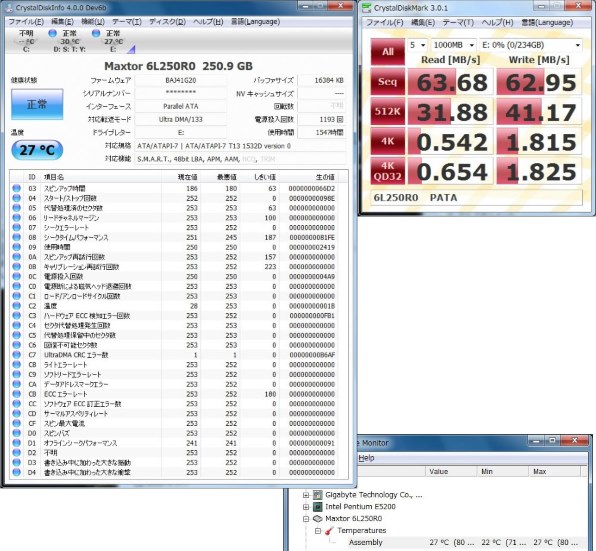Open Help menu in hardware monitor window
The width and height of the screenshot is (596, 551).
coord(366,458)
